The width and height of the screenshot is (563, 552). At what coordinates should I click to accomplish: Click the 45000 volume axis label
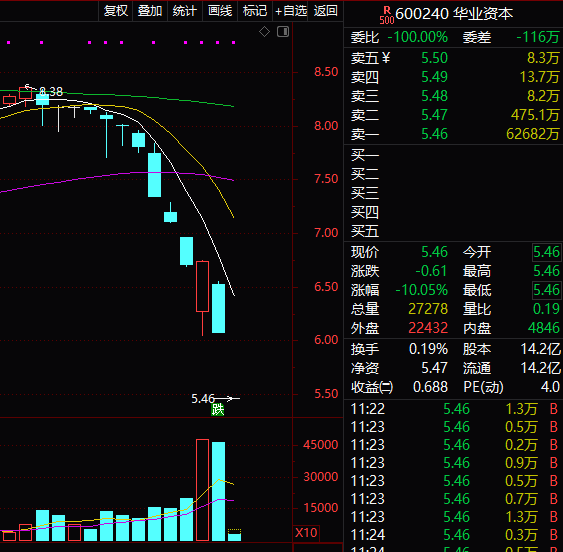[x=321, y=445]
